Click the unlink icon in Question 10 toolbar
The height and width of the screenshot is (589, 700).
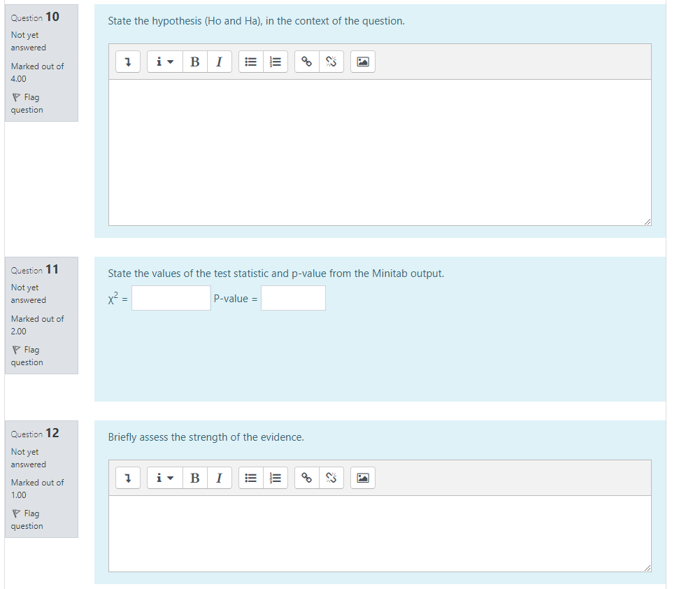pyautogui.click(x=331, y=62)
